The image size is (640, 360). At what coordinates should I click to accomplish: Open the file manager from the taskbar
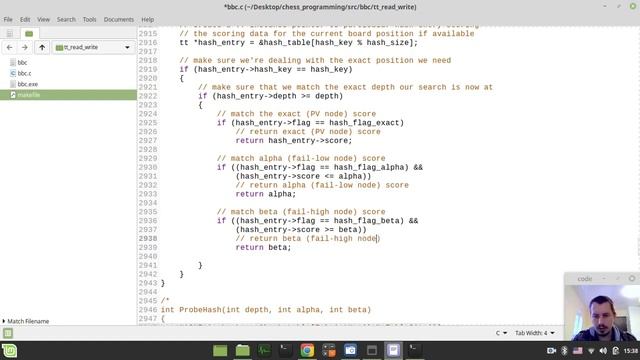[x=242, y=351]
